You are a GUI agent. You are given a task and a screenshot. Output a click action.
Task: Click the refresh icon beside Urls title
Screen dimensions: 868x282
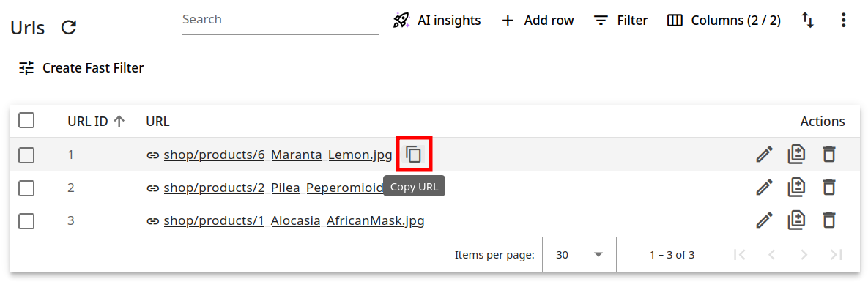tap(69, 27)
